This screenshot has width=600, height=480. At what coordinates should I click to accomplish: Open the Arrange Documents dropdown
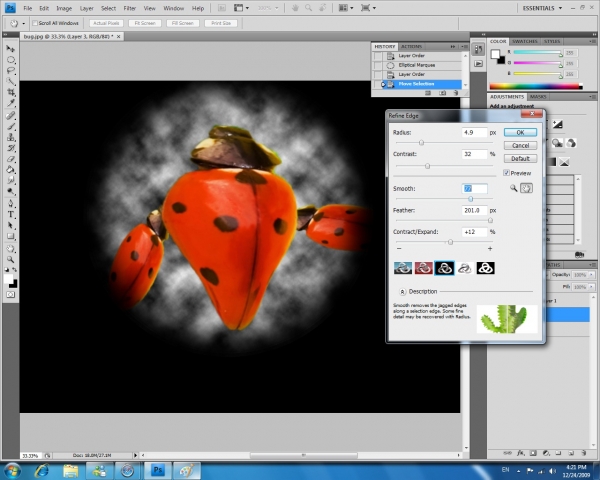tap(346, 8)
